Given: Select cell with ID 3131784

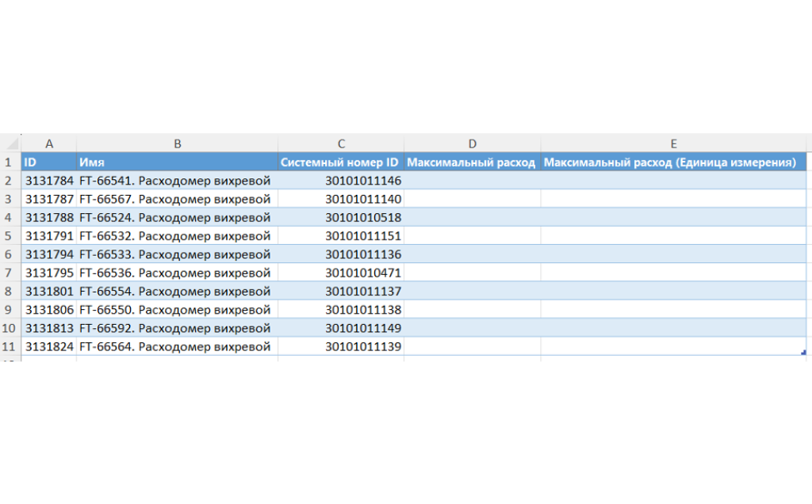Looking at the screenshot, I should pos(48,181).
